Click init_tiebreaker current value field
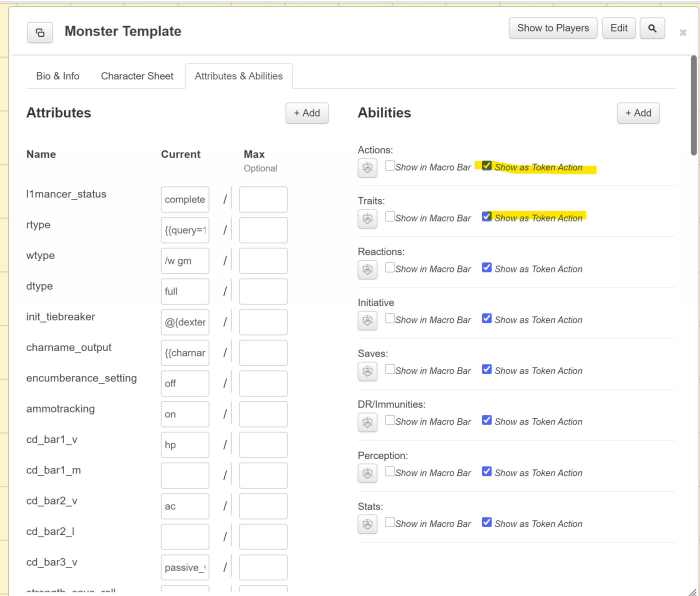 tap(185, 322)
